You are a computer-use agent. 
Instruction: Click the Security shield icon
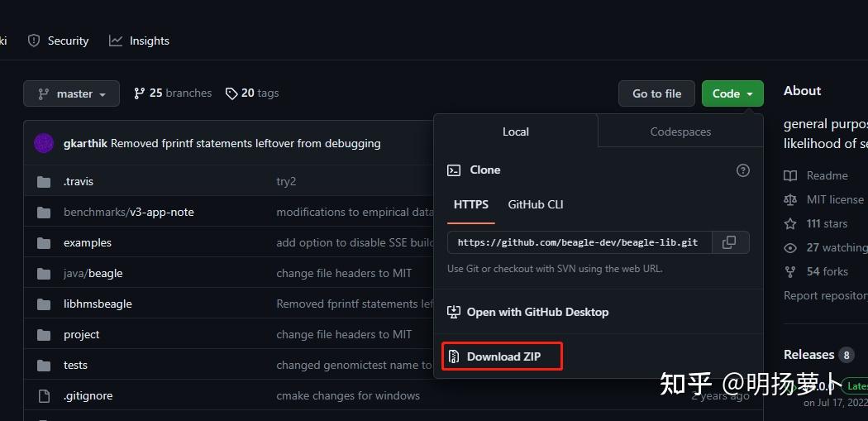(34, 41)
